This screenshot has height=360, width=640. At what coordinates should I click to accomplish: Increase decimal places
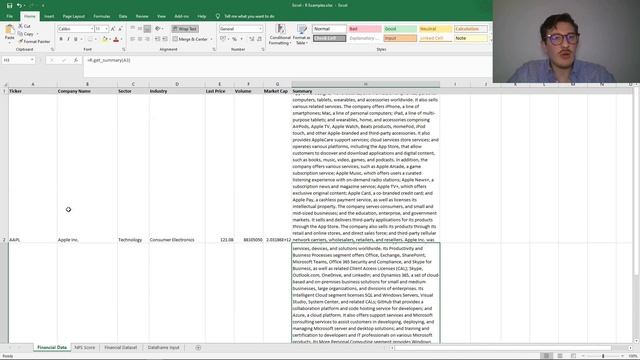(x=251, y=39)
